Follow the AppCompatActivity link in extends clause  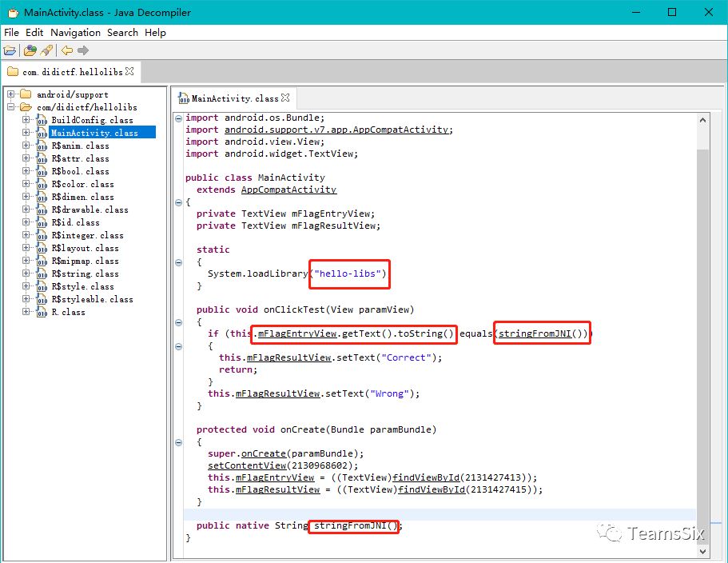coord(288,190)
